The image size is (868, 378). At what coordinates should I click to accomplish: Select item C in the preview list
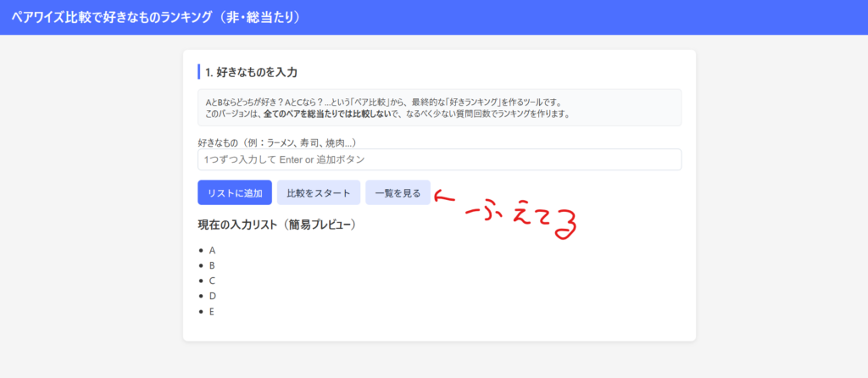212,281
